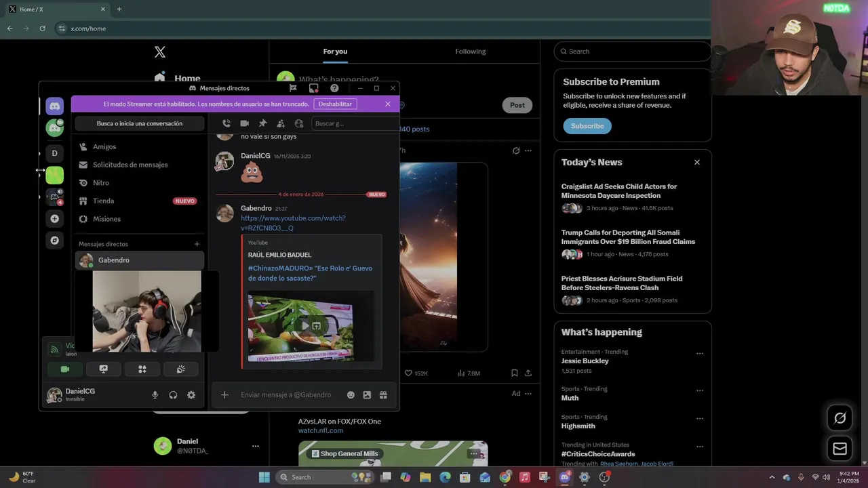The height and width of the screenshot is (488, 868).
Task: Open account menu dots beside Daniel @N0TDA_
Action: click(256, 446)
